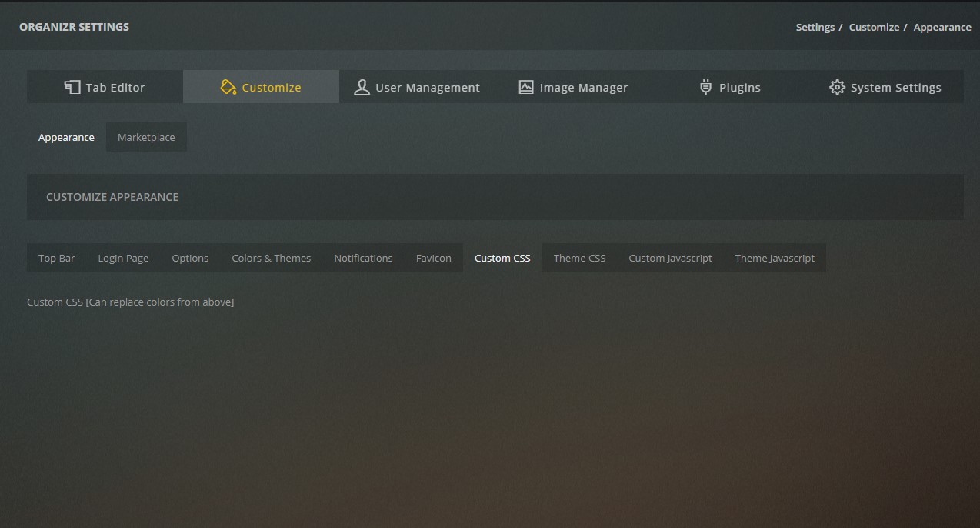Switch to the Marketplace sub-tab
This screenshot has width=980, height=528.
146,137
